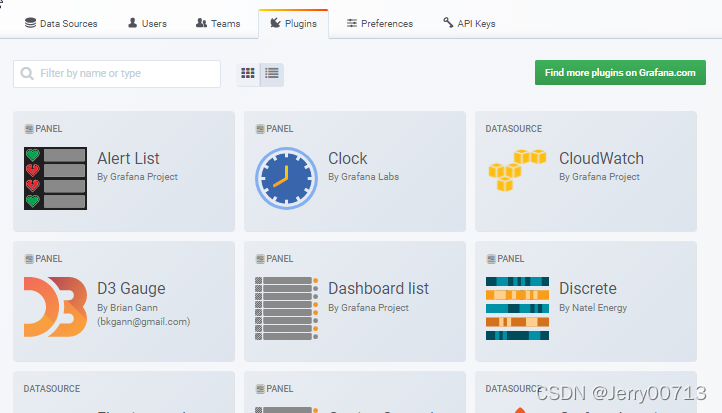
Task: Click Find more plugins on Grafana.com
Action: [620, 73]
